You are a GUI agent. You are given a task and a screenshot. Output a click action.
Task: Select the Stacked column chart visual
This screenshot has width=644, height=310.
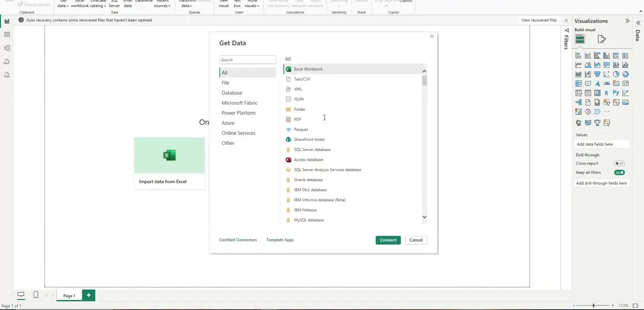click(x=588, y=55)
